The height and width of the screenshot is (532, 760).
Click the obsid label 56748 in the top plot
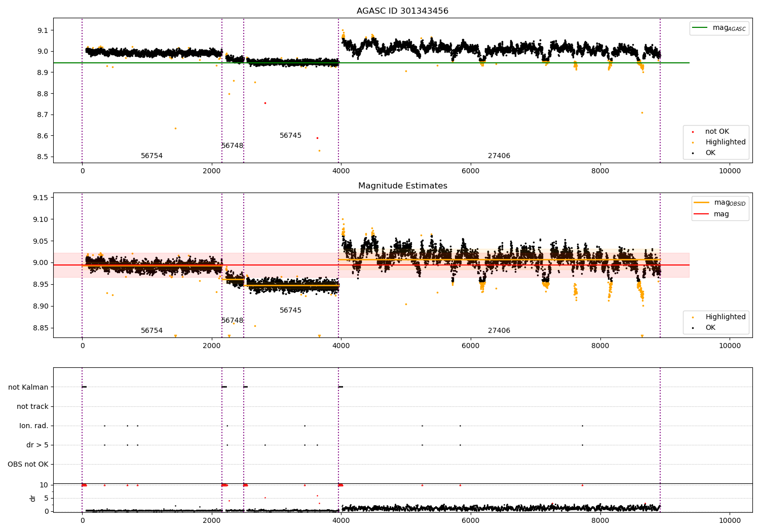tap(232, 146)
